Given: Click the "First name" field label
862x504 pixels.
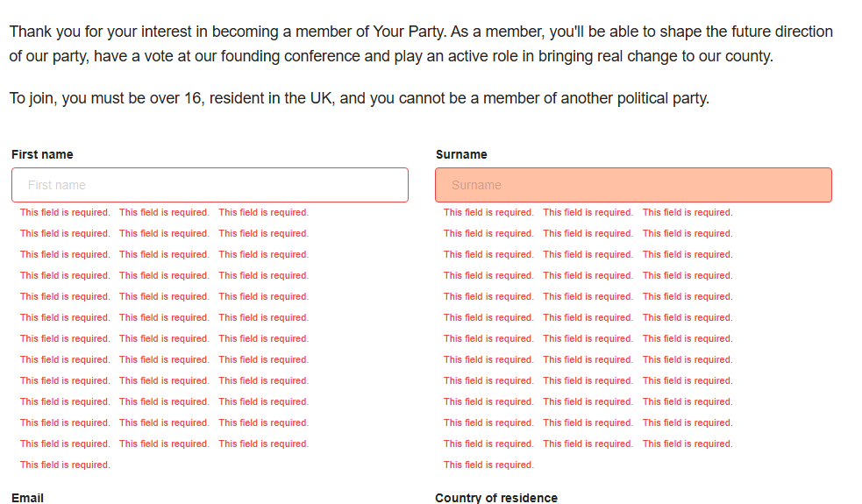Looking at the screenshot, I should click(x=42, y=154).
